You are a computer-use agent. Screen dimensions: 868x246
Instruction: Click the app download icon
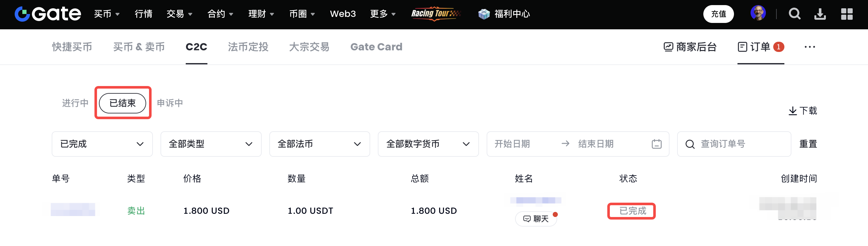pos(820,14)
